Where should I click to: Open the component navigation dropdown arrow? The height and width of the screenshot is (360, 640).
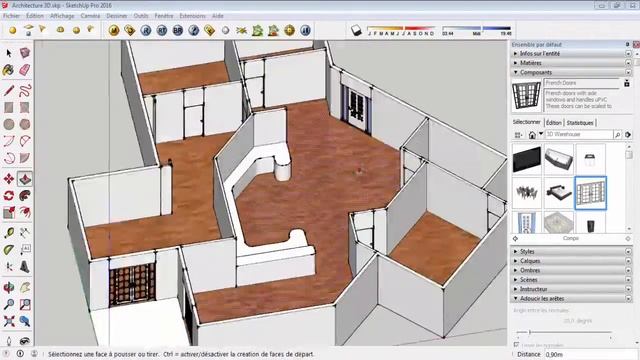pos(541,134)
